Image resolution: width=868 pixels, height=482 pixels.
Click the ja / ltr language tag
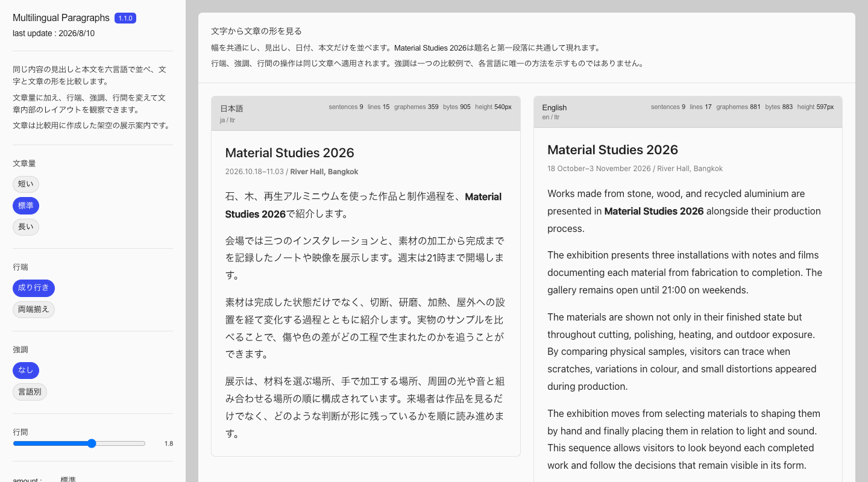pyautogui.click(x=227, y=120)
